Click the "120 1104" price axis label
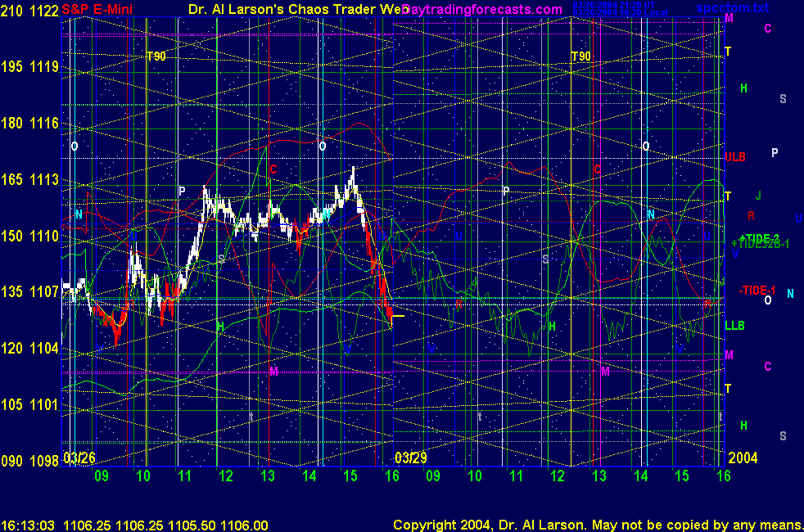The image size is (804, 532). pyautogui.click(x=29, y=348)
